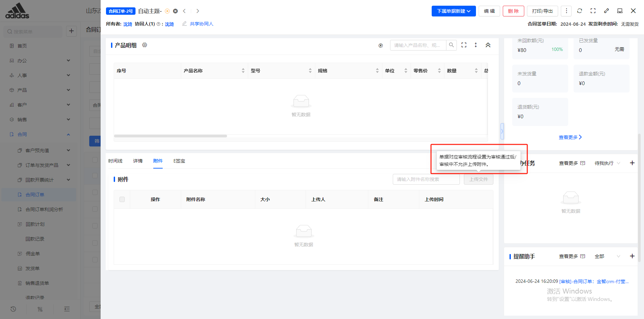
Task: Click the 合同订单-2号 tag
Action: (x=121, y=11)
